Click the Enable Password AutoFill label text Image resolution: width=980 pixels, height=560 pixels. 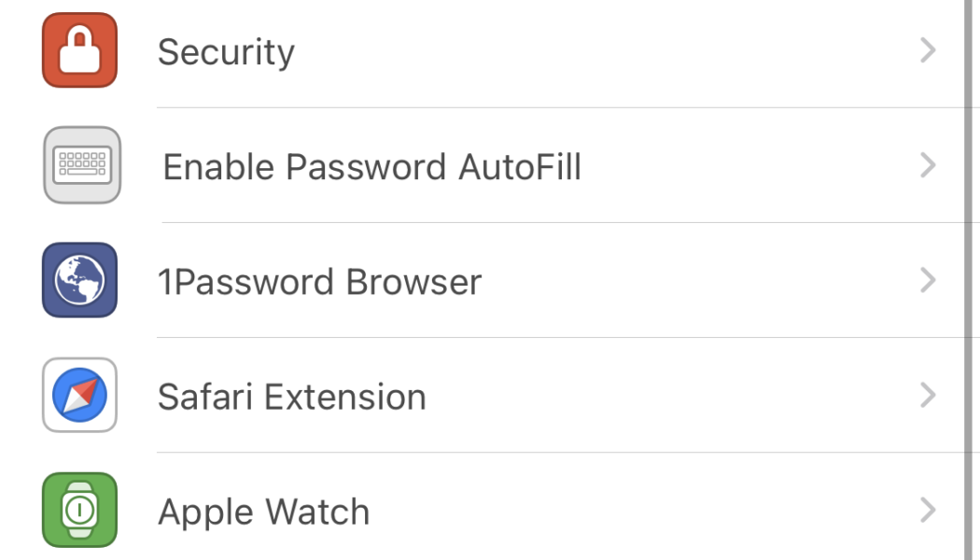372,165
